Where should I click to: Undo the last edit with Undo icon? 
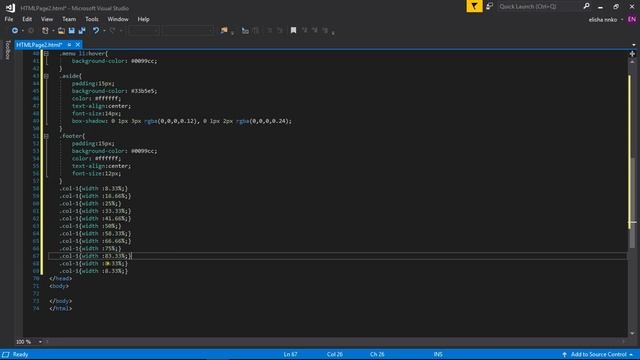pyautogui.click(x=96, y=31)
